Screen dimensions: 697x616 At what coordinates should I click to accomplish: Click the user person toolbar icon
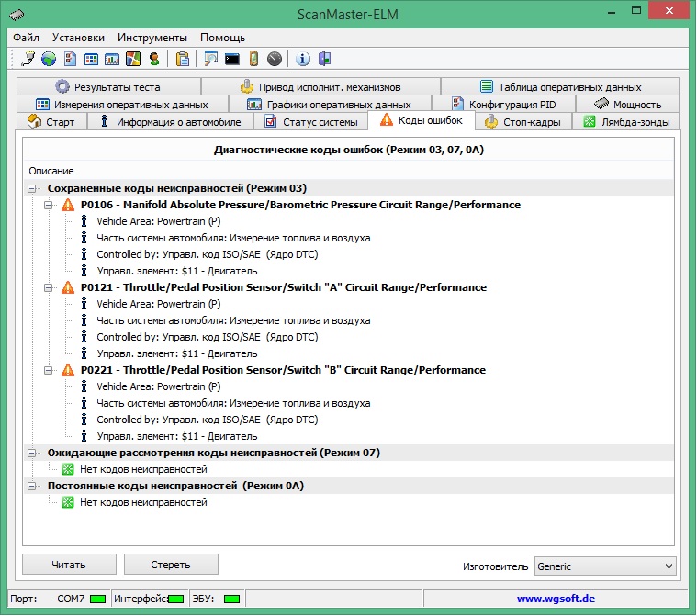coord(154,59)
